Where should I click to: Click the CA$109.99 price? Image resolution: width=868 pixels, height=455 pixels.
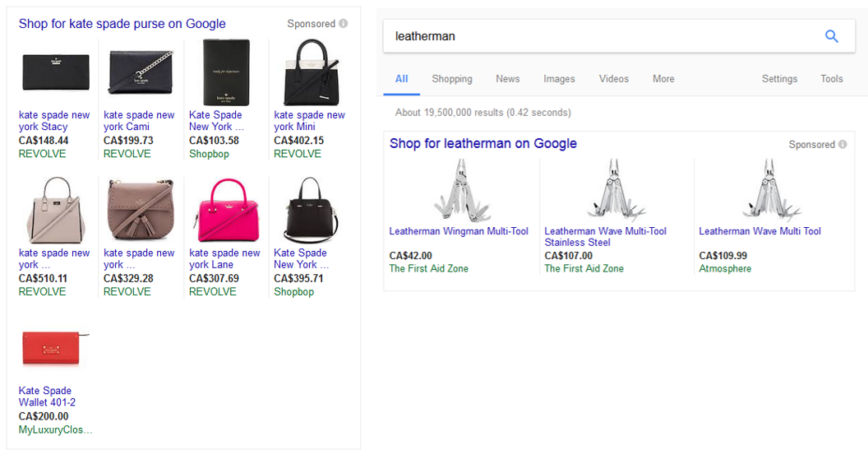pyautogui.click(x=723, y=256)
